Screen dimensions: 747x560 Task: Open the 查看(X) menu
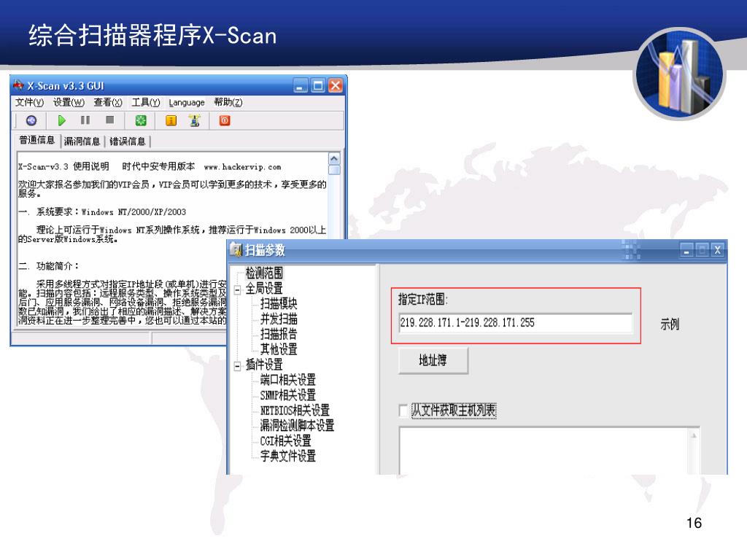click(x=108, y=102)
